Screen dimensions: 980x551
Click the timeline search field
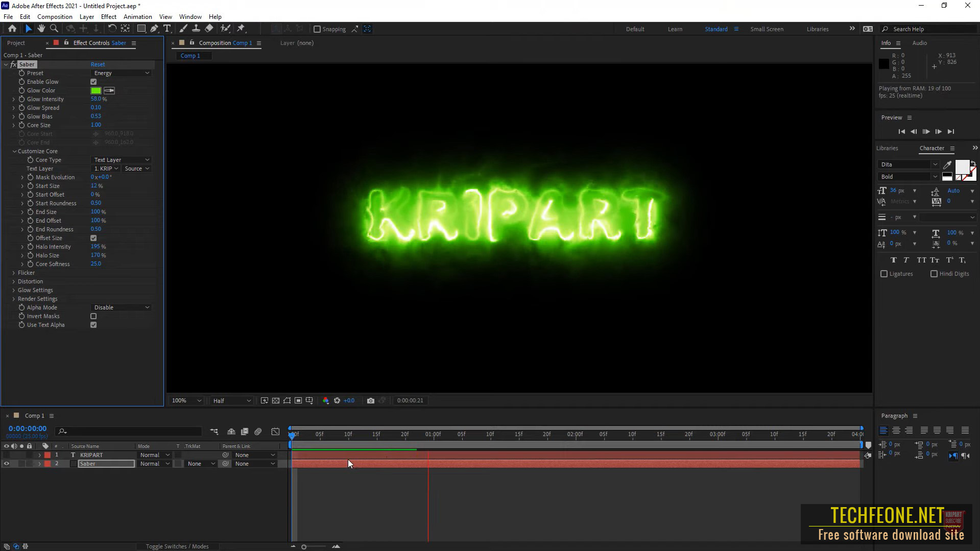(x=128, y=432)
